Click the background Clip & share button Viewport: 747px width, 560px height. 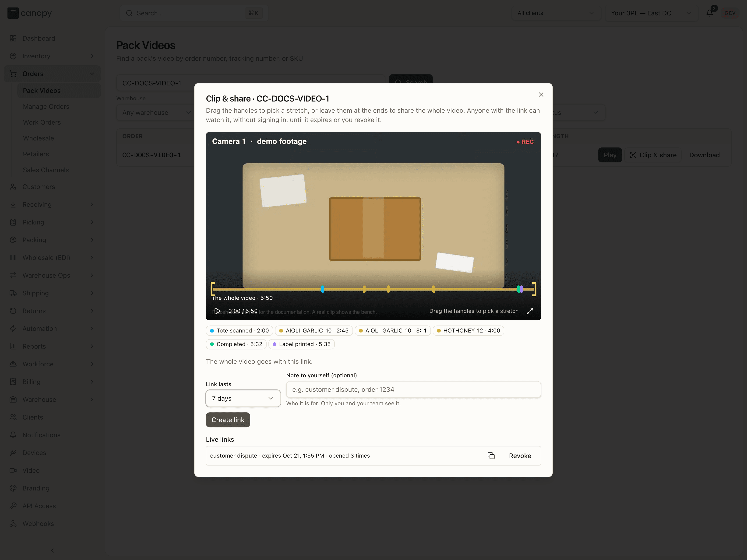[653, 155]
